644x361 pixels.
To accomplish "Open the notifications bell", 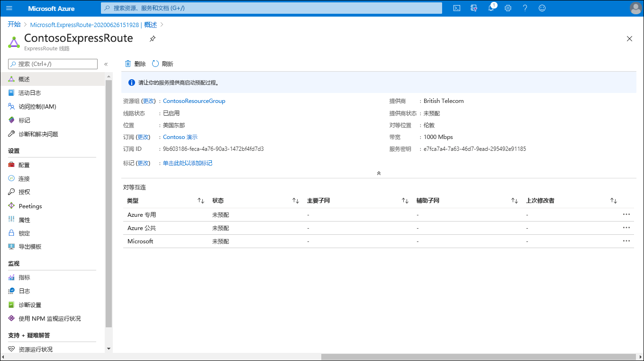I will click(491, 8).
